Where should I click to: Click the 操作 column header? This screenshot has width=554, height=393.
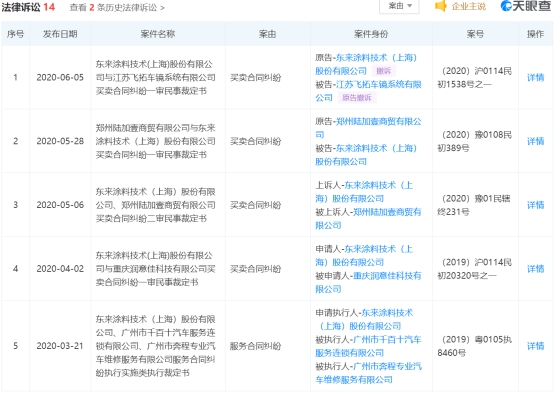point(535,34)
